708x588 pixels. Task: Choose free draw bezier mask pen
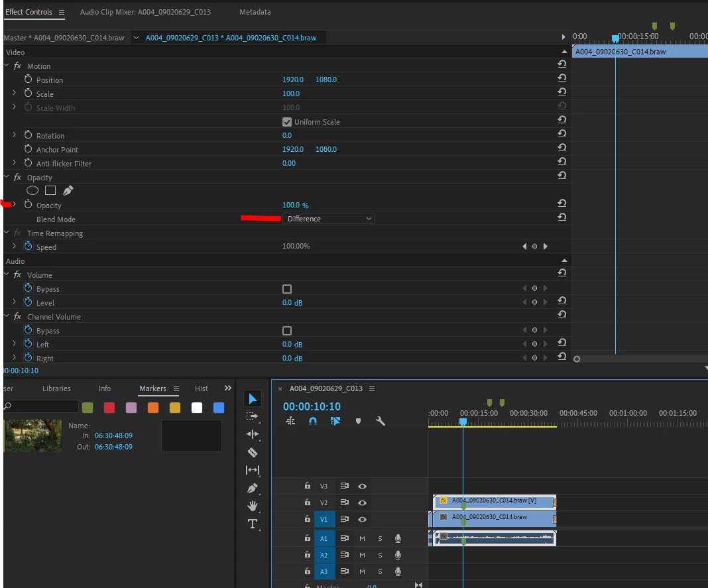68,190
